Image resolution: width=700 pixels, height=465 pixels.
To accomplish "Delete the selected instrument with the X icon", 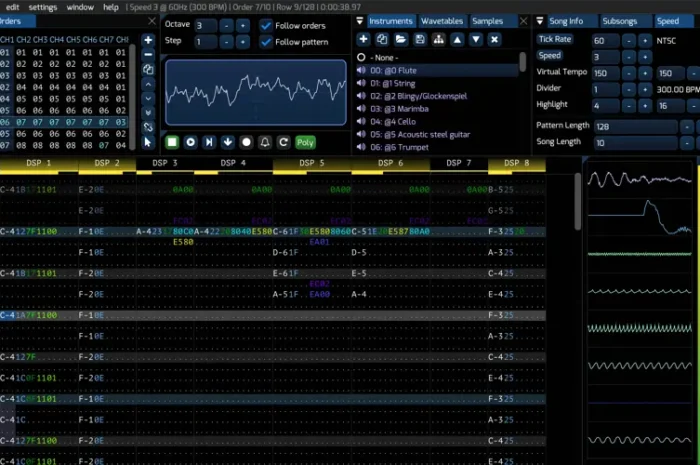I will coord(495,39).
